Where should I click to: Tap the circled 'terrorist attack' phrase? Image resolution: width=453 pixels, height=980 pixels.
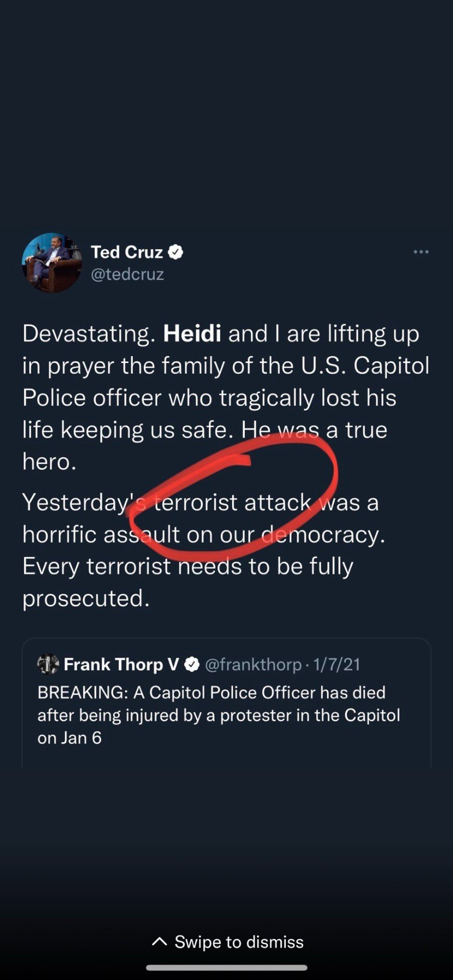(x=232, y=503)
